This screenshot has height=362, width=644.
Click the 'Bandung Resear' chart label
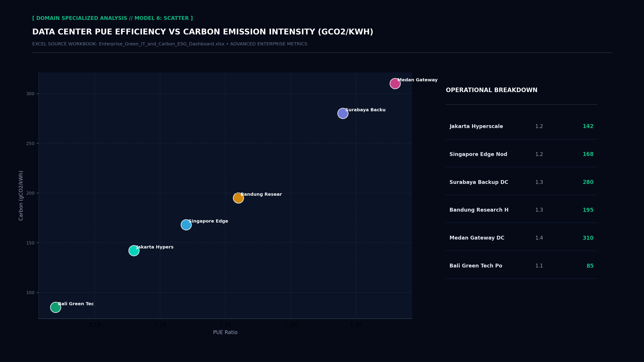(x=261, y=194)
